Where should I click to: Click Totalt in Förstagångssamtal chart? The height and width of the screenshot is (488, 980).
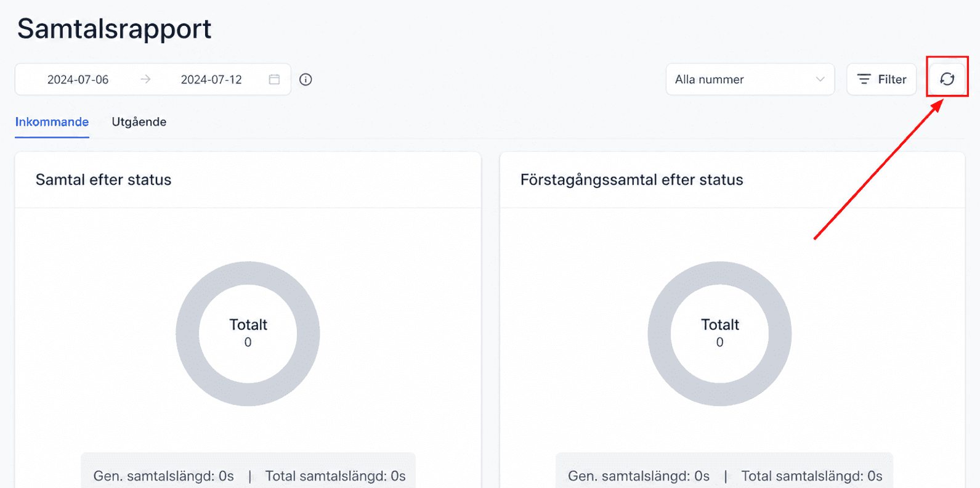(x=720, y=325)
